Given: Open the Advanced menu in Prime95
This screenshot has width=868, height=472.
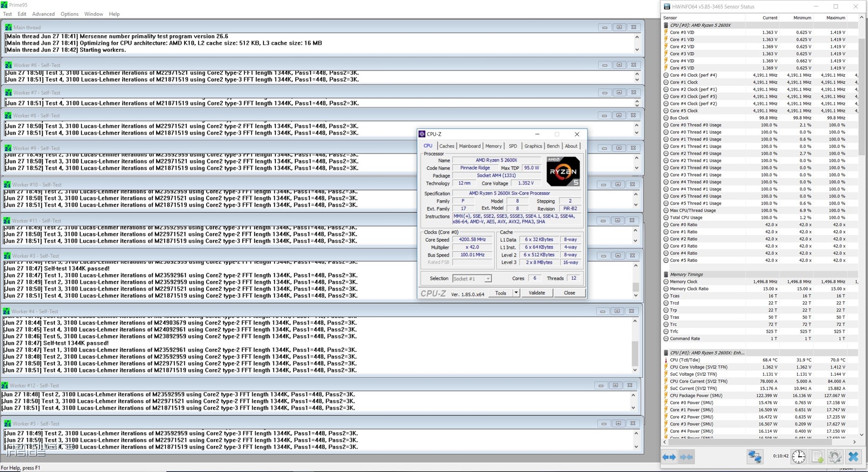Looking at the screenshot, I should [43, 14].
